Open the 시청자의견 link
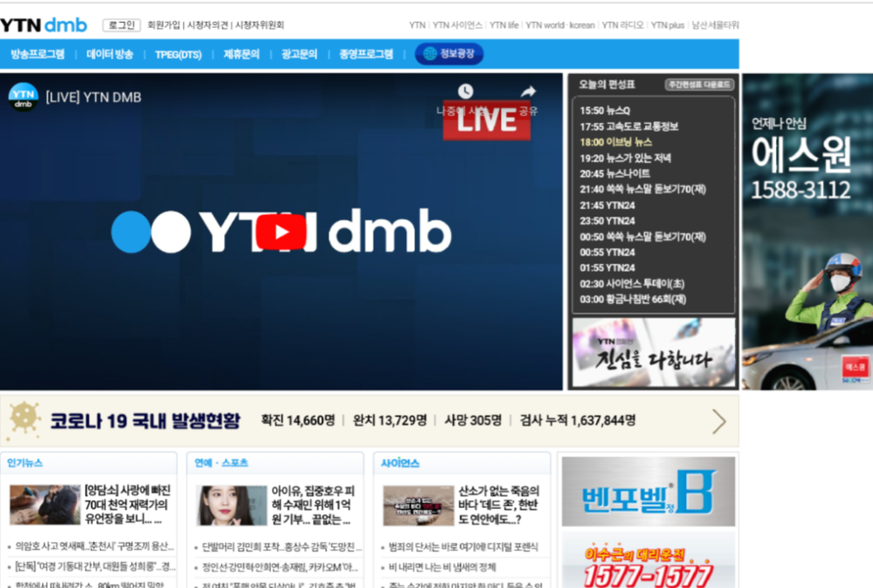The height and width of the screenshot is (588, 873). point(208,25)
